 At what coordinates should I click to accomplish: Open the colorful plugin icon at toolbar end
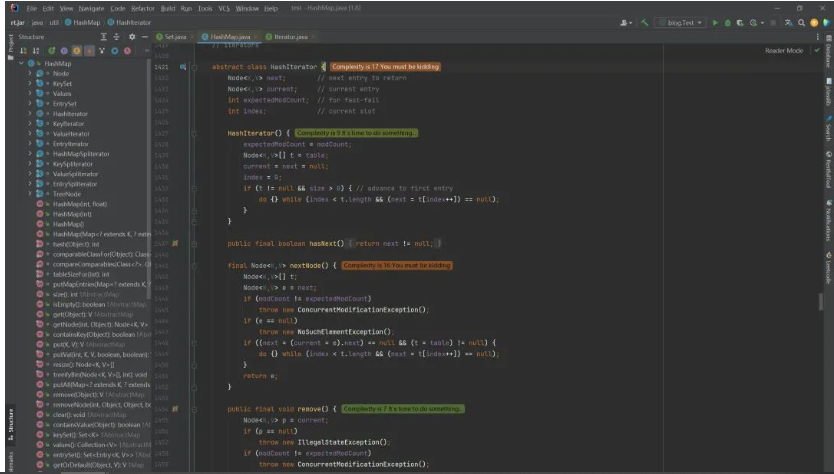click(827, 23)
